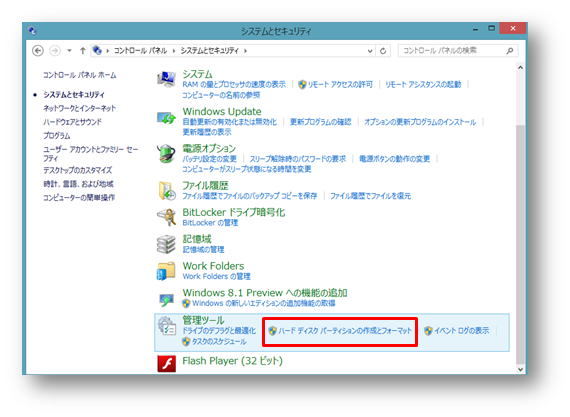Click RAM の量とプロセッサの速度の表示
The width and height of the screenshot is (570, 417).
pos(234,84)
